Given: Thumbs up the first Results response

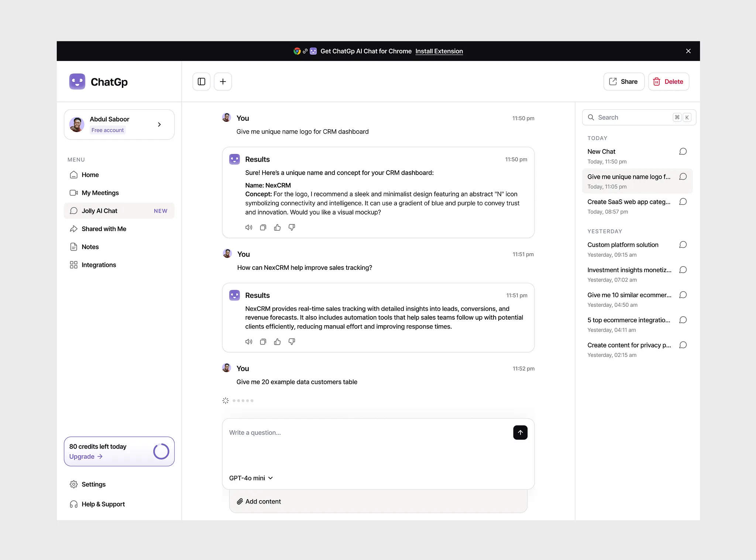Looking at the screenshot, I should 277,227.
